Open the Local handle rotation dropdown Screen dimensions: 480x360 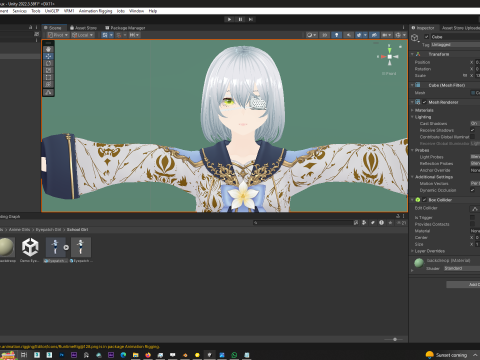(x=83, y=35)
